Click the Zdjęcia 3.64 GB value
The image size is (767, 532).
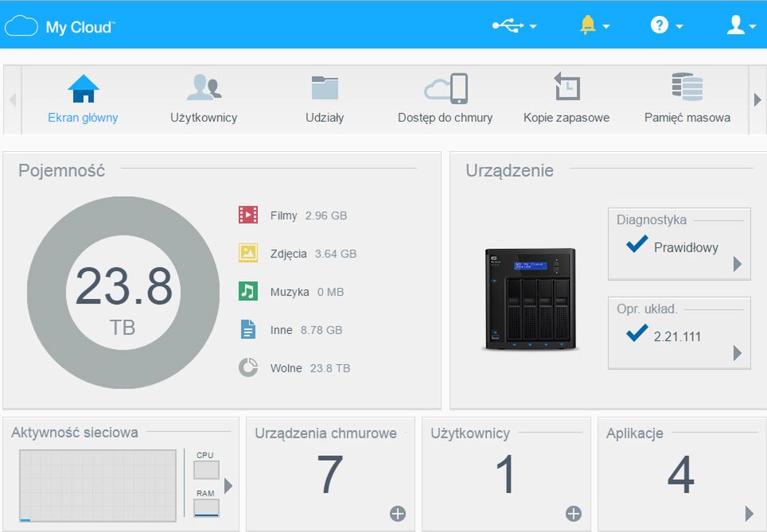336,254
